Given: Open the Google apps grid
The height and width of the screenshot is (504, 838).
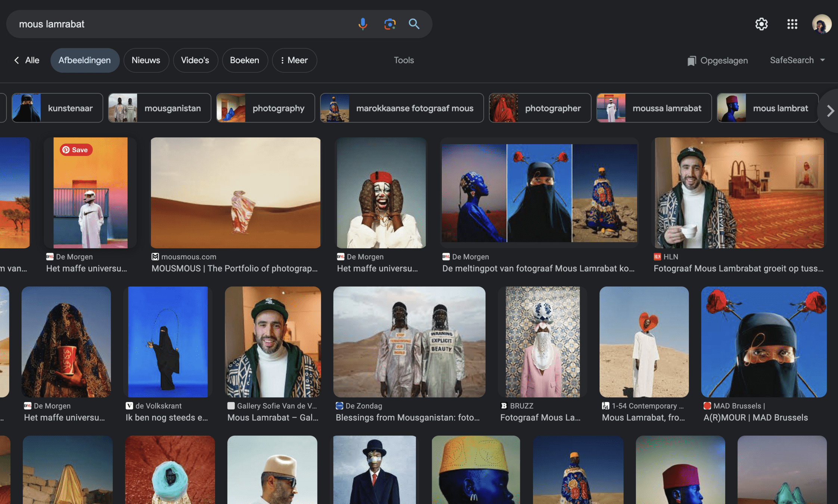Looking at the screenshot, I should (792, 24).
